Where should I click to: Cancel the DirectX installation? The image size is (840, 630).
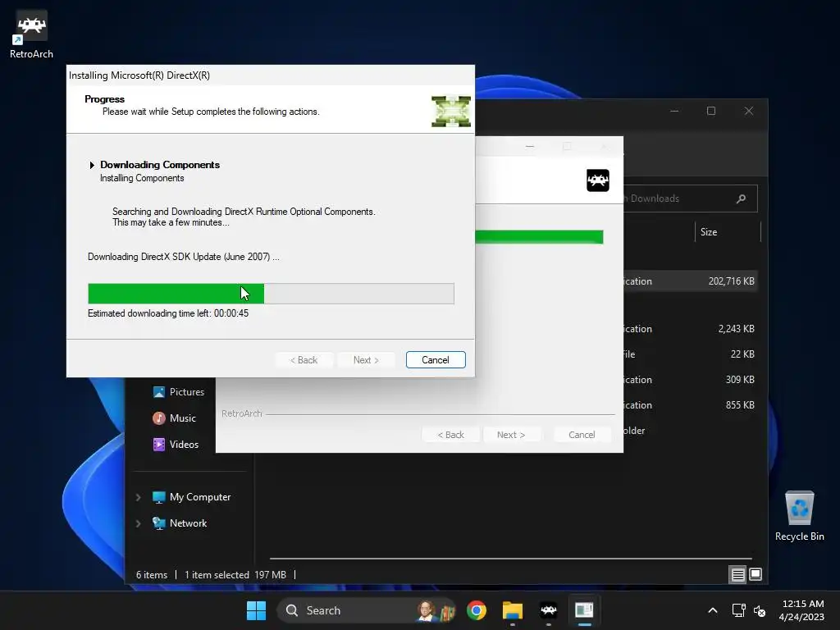[436, 360]
